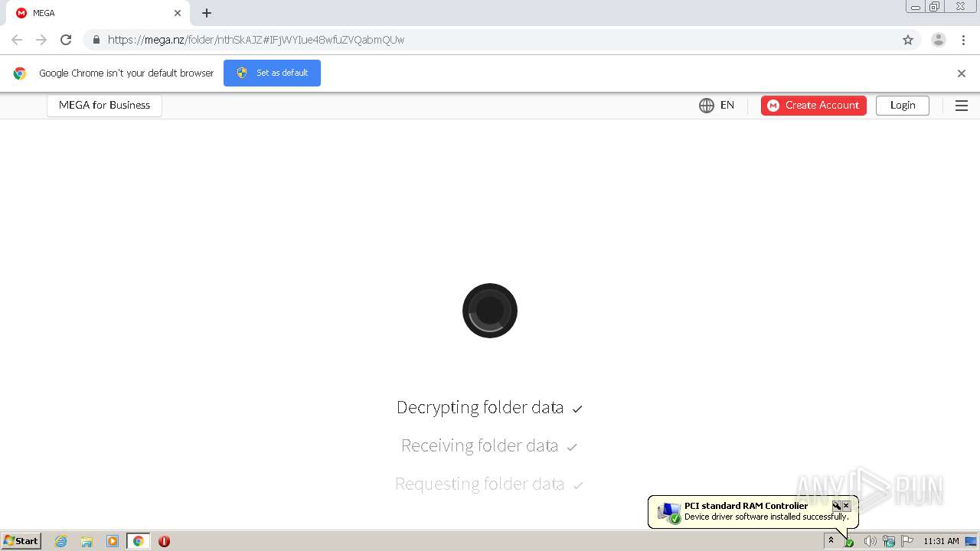Click the red Opera taskbar icon

[x=164, y=541]
